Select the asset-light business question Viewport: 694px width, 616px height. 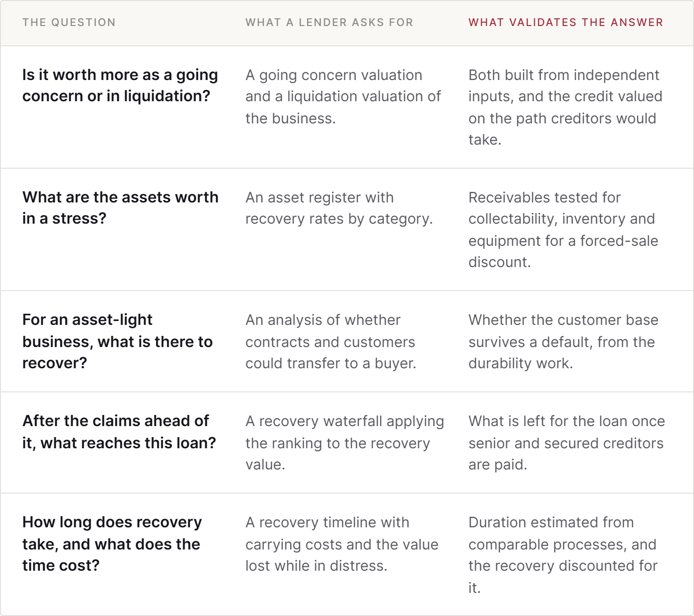[x=117, y=341]
